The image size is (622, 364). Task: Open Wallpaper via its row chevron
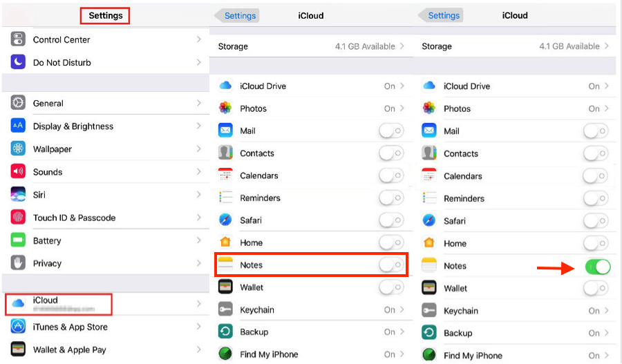click(199, 149)
